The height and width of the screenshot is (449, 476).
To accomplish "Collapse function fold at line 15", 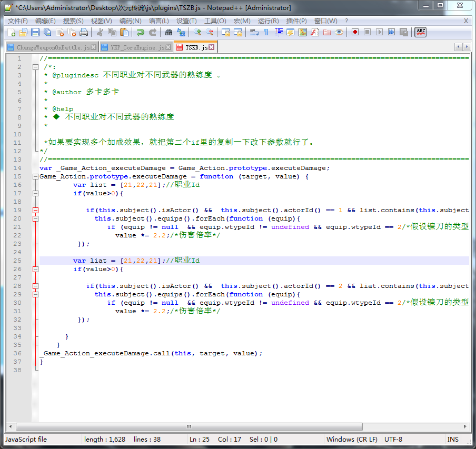I will pos(35,176).
